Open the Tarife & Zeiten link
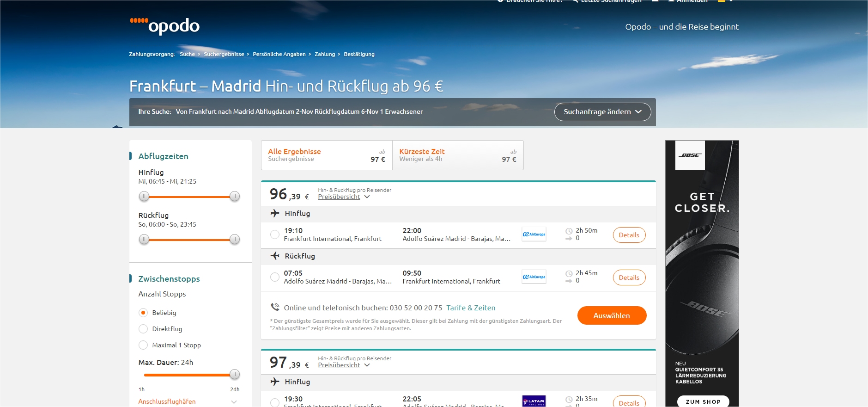 tap(470, 308)
